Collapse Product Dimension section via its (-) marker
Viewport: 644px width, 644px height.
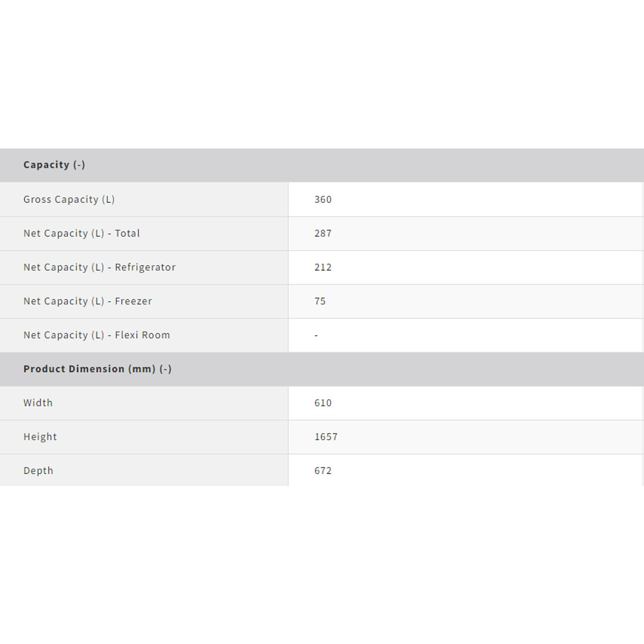(165, 369)
